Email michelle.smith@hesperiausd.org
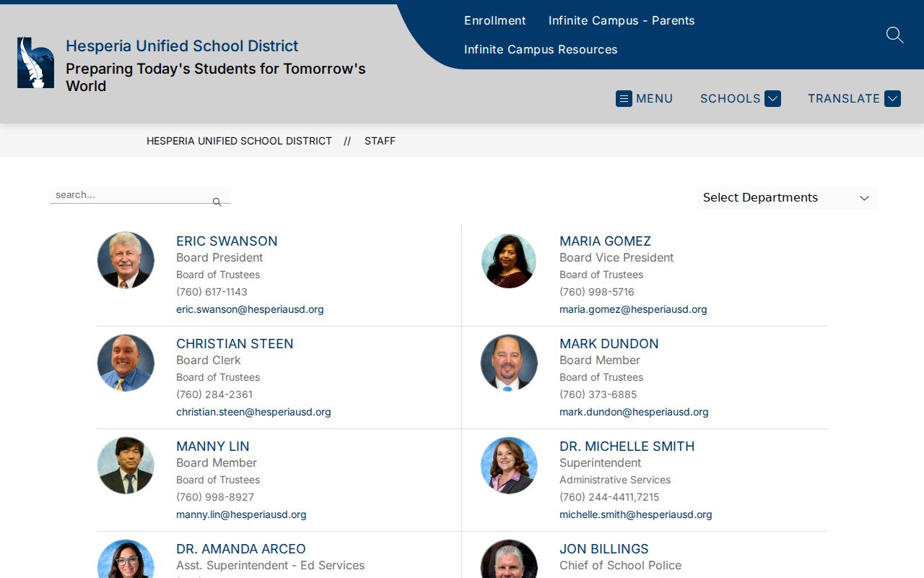The width and height of the screenshot is (924, 578). 636,514
